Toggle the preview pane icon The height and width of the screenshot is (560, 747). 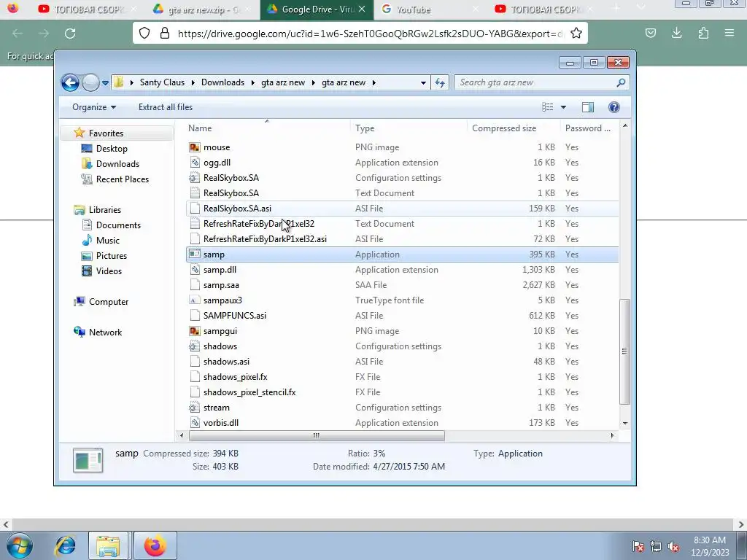[588, 107]
